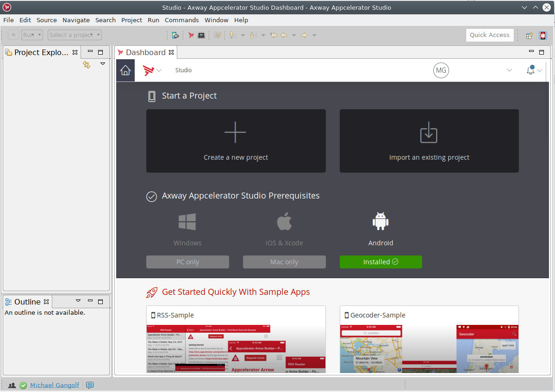Open the Appcelerator logo dropdown
555x392 pixels.
[152, 70]
